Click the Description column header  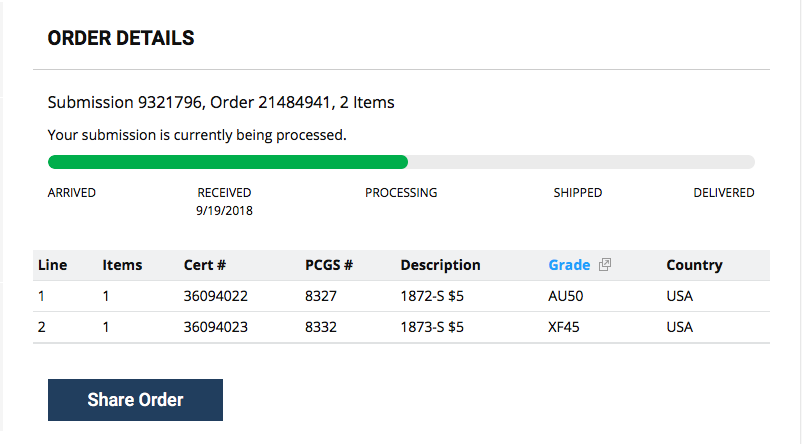click(x=440, y=265)
